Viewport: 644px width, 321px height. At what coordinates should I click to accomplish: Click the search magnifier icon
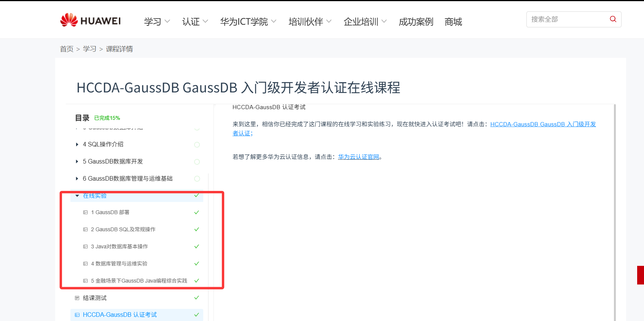click(x=613, y=19)
